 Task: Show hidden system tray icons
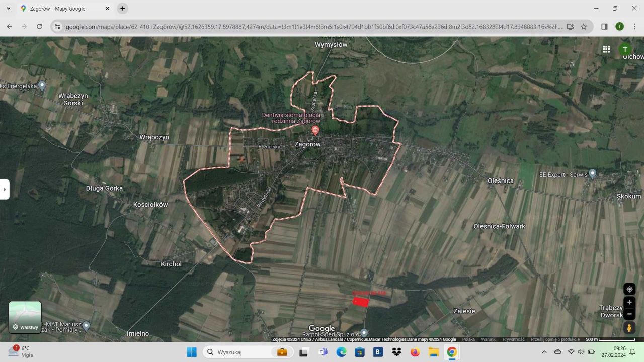coord(544,352)
